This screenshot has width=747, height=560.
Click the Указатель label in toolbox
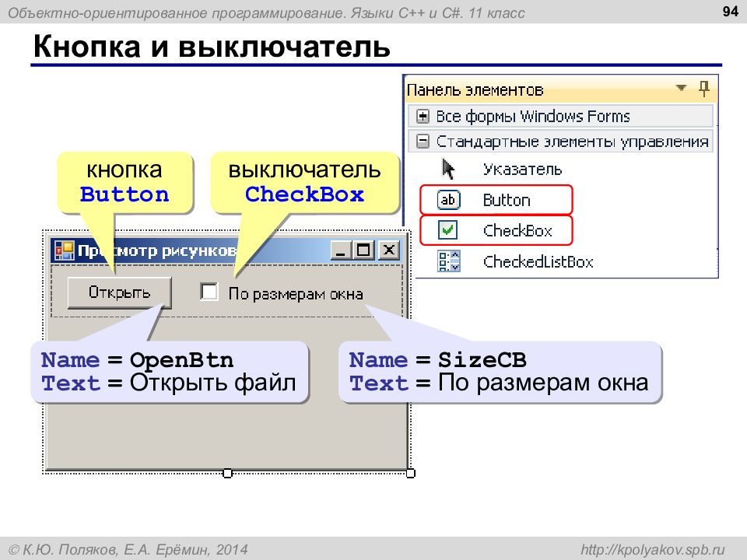522,169
